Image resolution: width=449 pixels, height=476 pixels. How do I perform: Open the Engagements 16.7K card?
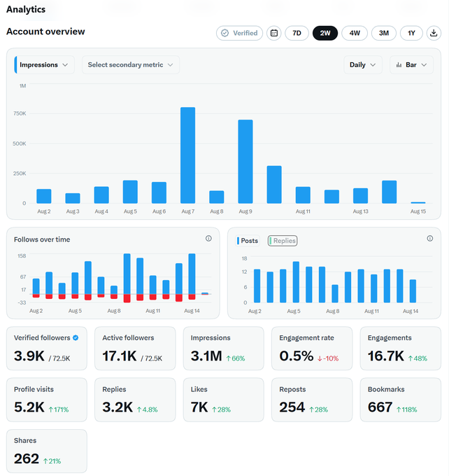coord(401,348)
